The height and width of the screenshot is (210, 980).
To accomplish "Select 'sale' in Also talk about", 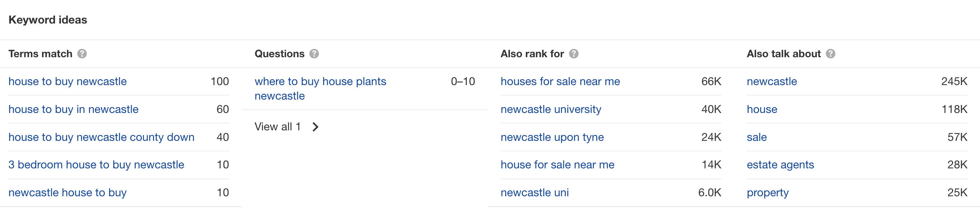I will click(757, 137).
